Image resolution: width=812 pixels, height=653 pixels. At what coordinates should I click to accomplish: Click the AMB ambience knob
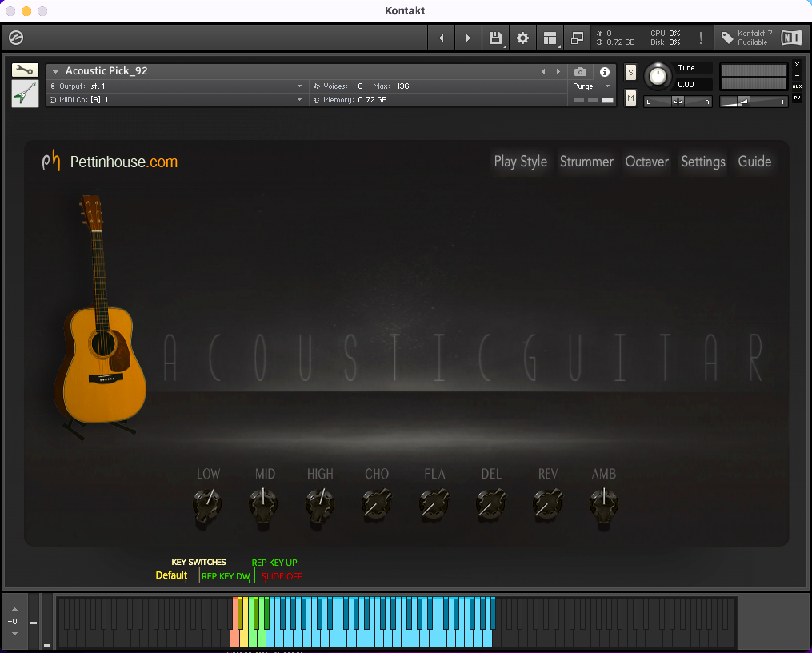point(604,505)
